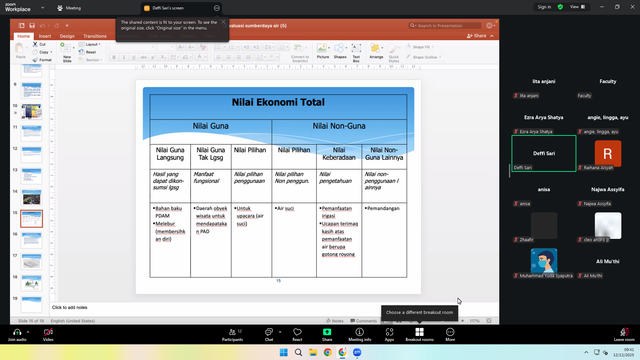Screen dimensions: 640x360
Task: Open the Shape Fill color dropdown
Action: coord(420,47)
